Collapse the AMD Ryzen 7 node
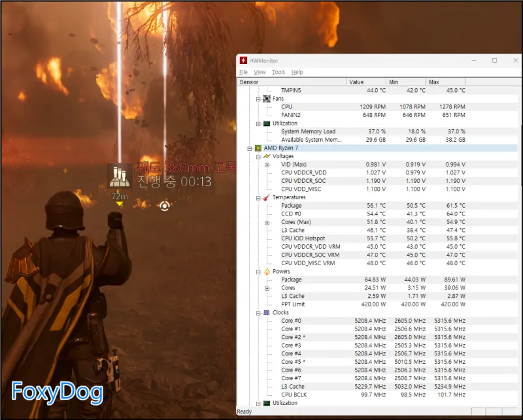Viewport: 523px width, 420px height. (x=250, y=148)
